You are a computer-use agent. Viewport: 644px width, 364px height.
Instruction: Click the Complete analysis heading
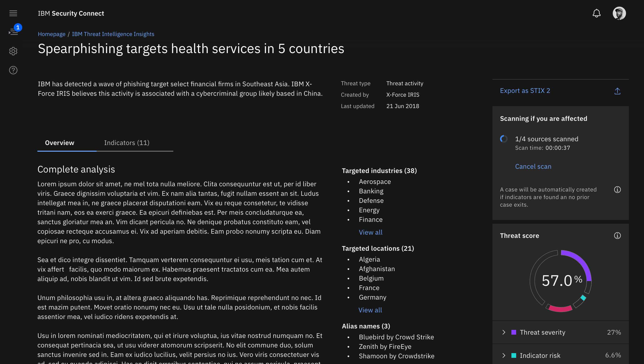click(76, 169)
